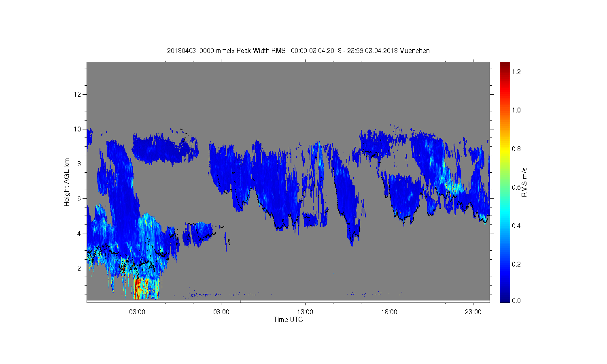The width and height of the screenshot is (607, 364).
Task: Click the colorbar value 0.4
Action: pyautogui.click(x=516, y=226)
